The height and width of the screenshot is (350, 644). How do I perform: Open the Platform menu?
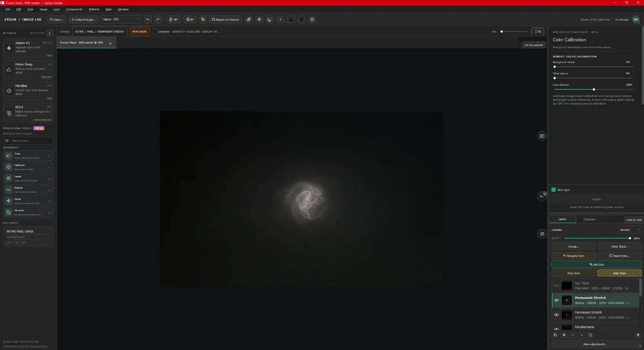click(x=94, y=9)
